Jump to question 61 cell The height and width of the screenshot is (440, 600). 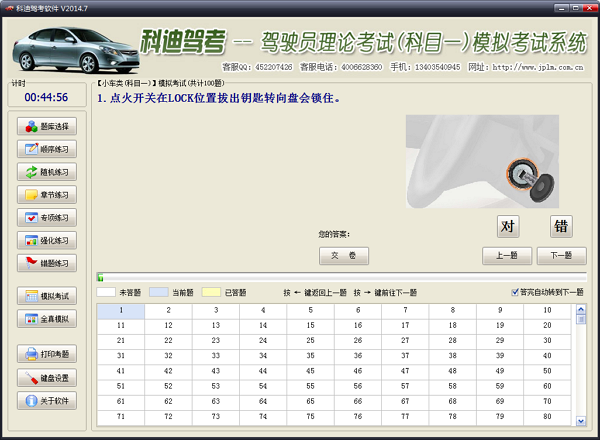click(121, 402)
